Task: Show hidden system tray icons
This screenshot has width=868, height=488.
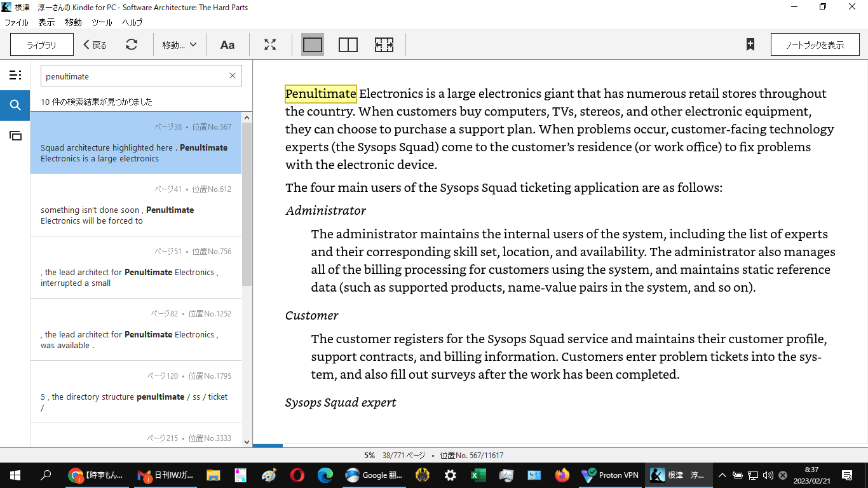Action: [722, 475]
